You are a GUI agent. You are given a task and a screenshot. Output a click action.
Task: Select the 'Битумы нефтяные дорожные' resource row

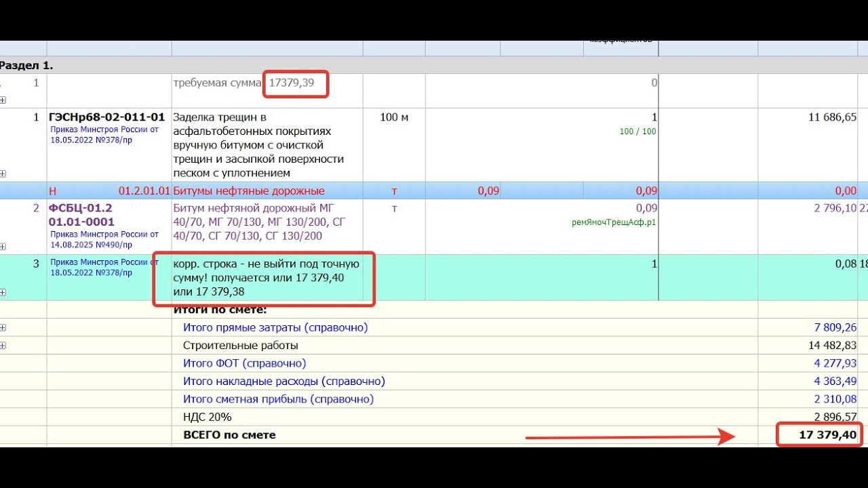pyautogui.click(x=434, y=190)
